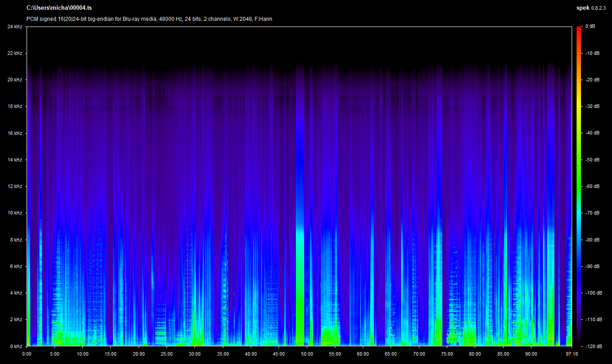Click the 50:00 time axis marker

click(x=307, y=354)
